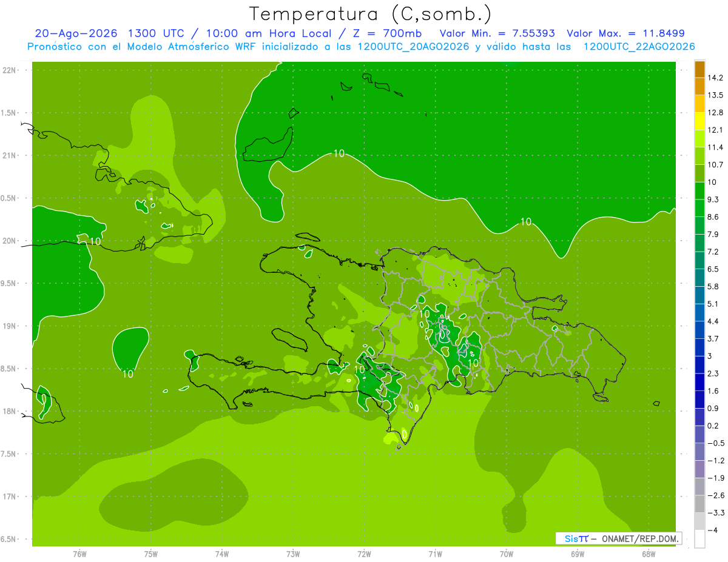Click the '13.5' colorbar label
This screenshot has width=728, height=562.
click(x=715, y=95)
